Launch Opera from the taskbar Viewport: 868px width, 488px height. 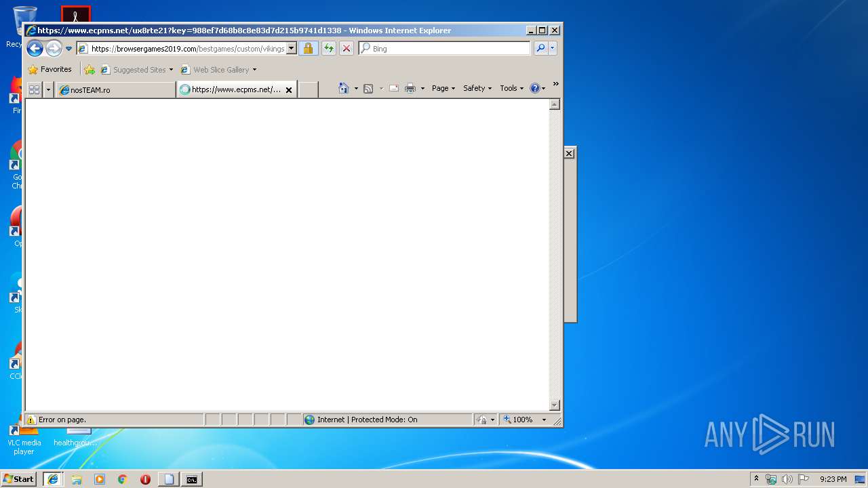(145, 479)
